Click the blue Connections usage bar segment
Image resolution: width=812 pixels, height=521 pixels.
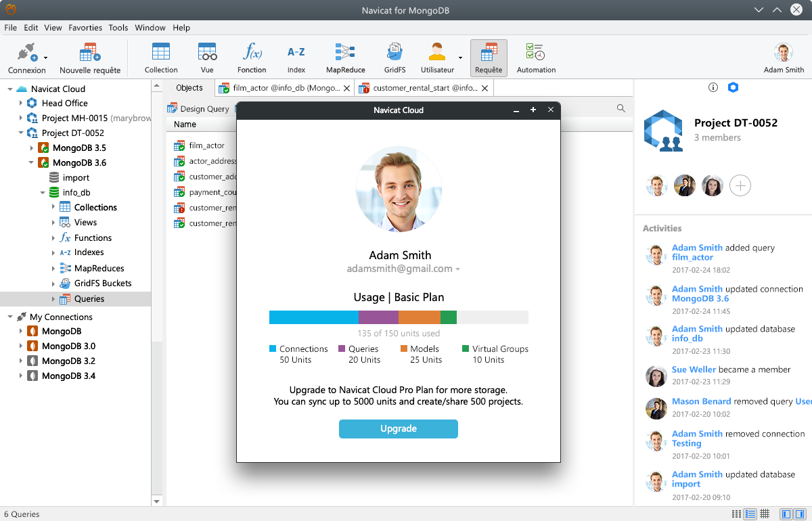[314, 317]
